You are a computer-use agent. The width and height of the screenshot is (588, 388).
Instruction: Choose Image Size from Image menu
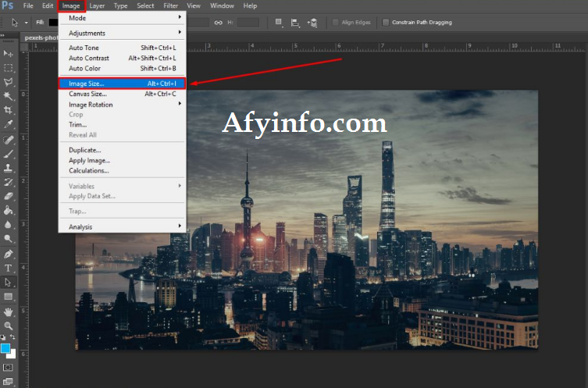(123, 84)
